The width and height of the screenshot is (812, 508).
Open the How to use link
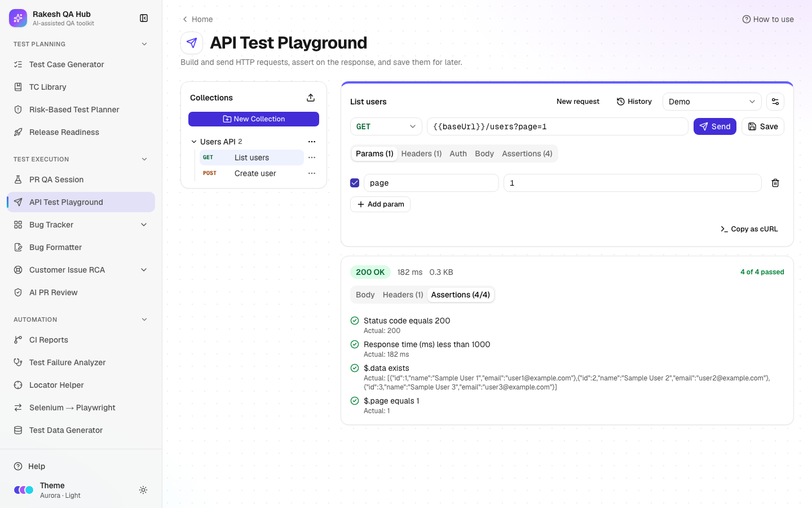click(768, 19)
